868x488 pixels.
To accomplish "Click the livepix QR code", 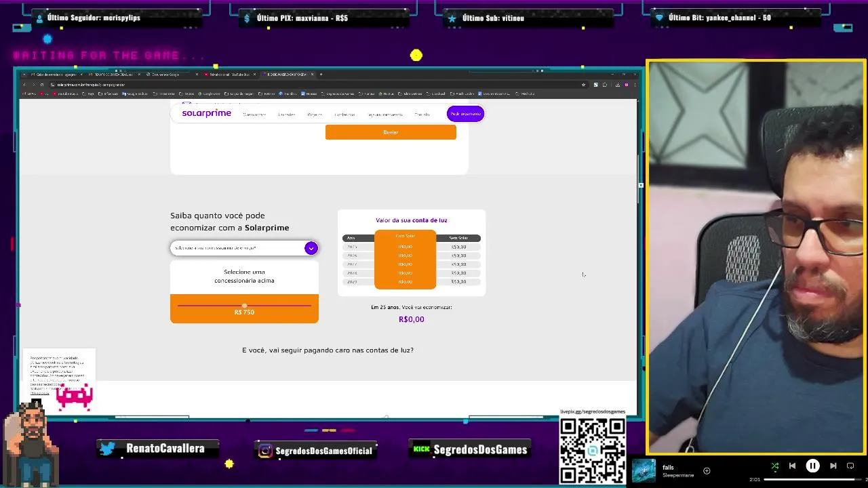I will 593,450.
